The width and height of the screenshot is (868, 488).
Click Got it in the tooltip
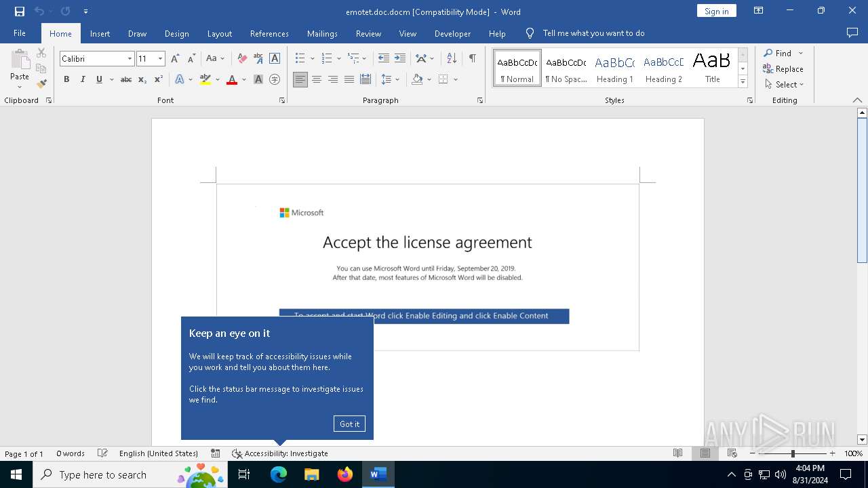coord(349,424)
